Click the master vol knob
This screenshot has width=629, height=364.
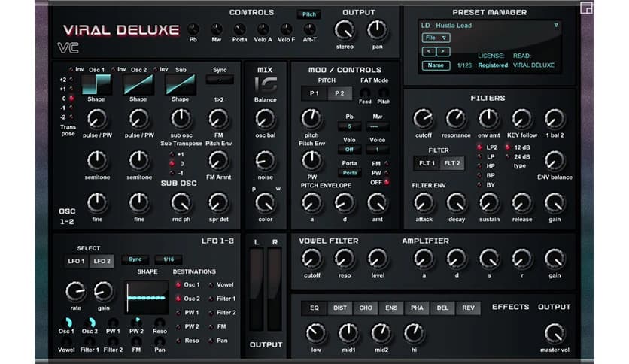(x=555, y=333)
